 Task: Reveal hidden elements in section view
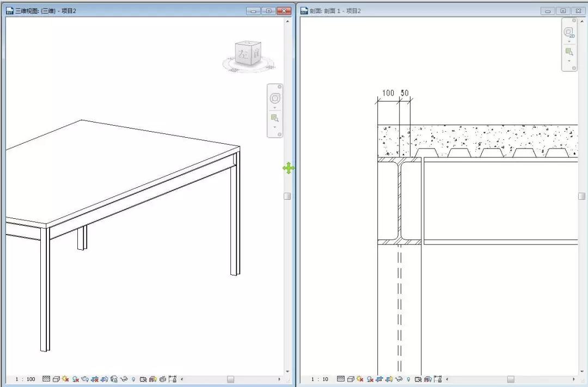pos(408,379)
